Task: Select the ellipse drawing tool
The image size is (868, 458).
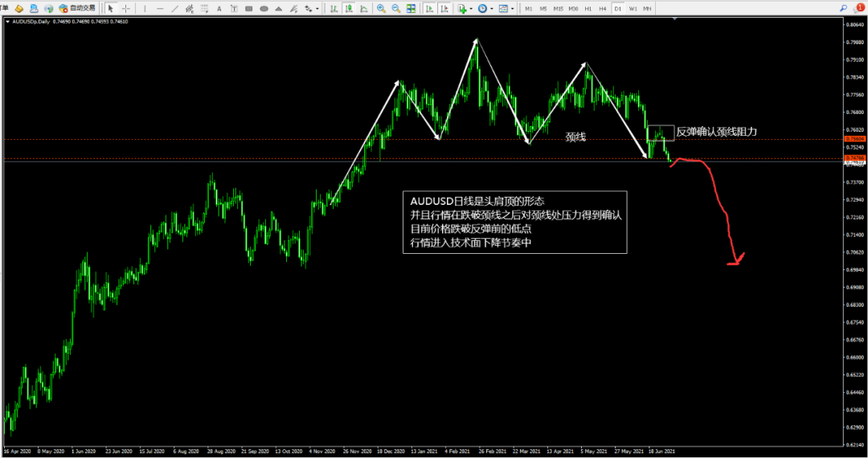Action: coord(264,8)
